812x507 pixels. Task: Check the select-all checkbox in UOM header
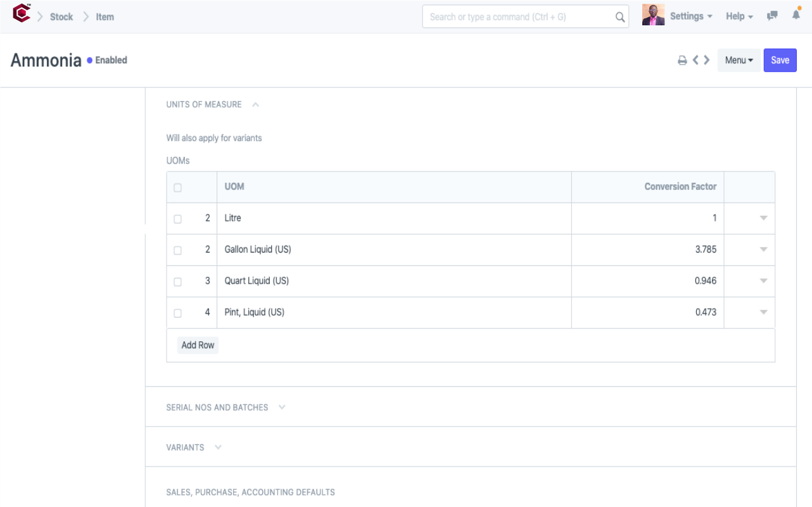click(177, 188)
